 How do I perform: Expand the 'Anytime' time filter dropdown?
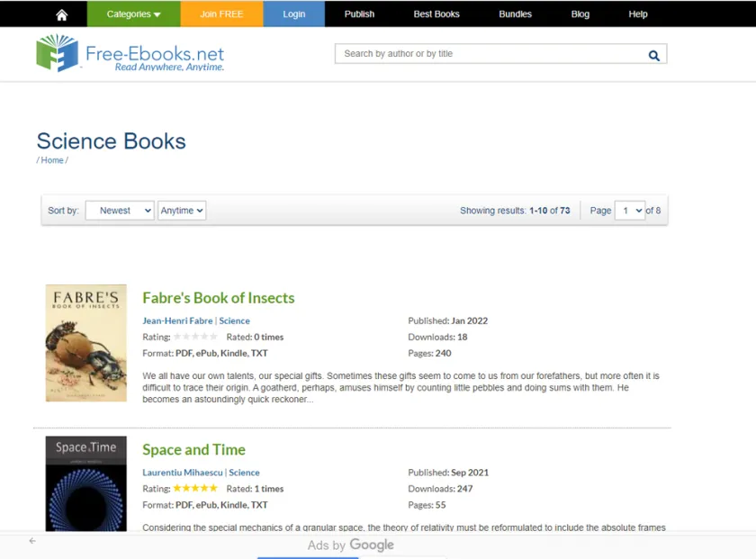click(182, 210)
